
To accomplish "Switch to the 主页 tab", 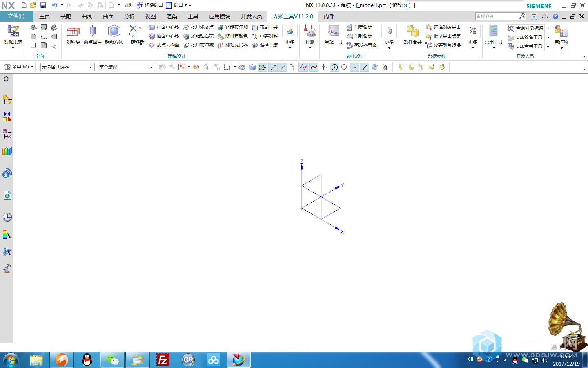I will (x=45, y=16).
